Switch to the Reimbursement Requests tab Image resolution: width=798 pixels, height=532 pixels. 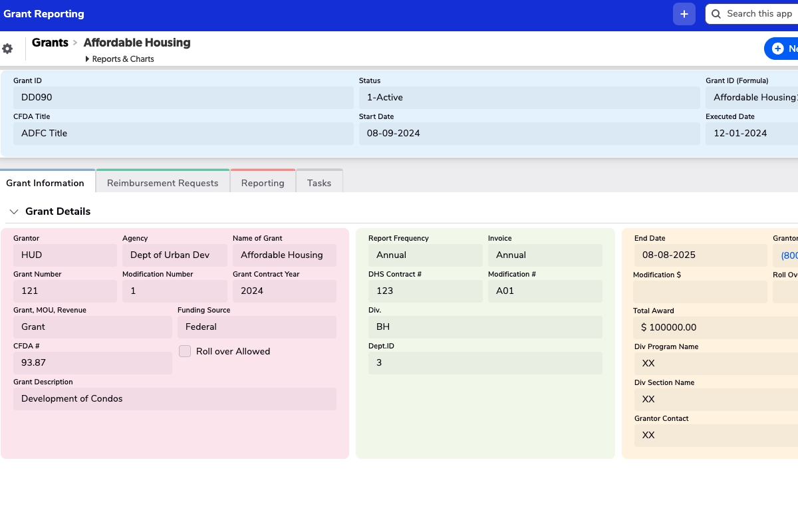point(162,183)
